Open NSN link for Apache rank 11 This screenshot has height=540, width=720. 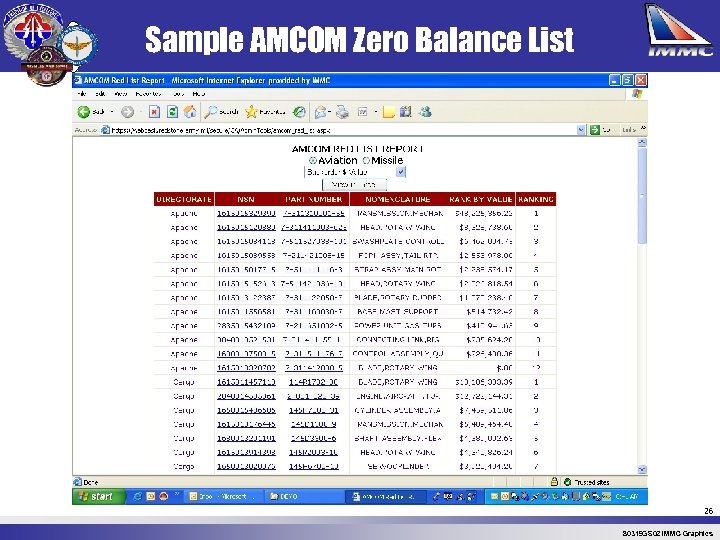pyautogui.click(x=246, y=354)
